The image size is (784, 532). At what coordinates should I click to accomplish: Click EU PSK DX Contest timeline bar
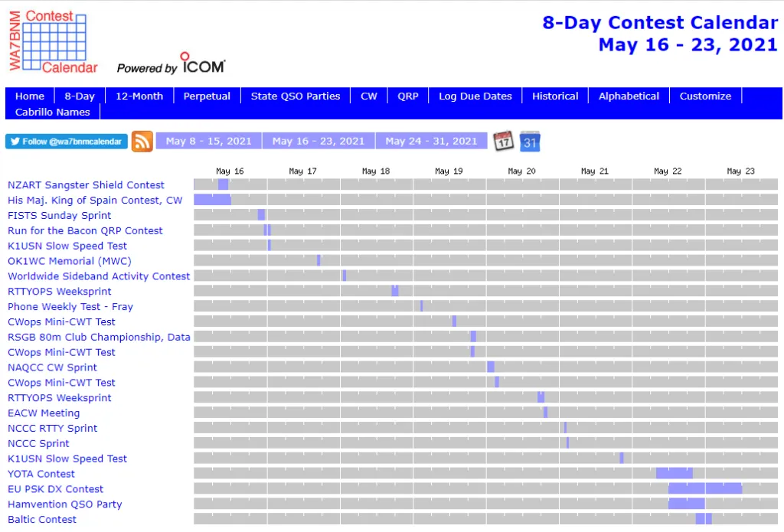tap(704, 488)
